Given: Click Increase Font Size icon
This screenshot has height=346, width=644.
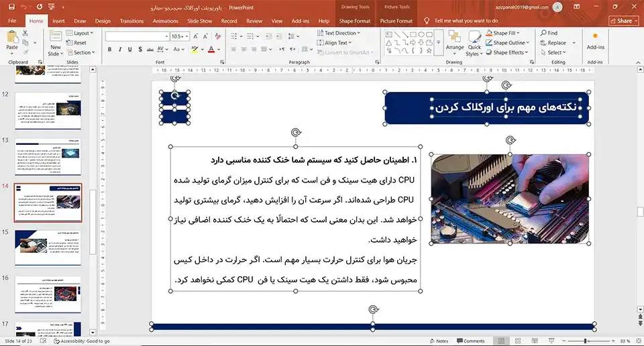Looking at the screenshot, I should (195, 36).
